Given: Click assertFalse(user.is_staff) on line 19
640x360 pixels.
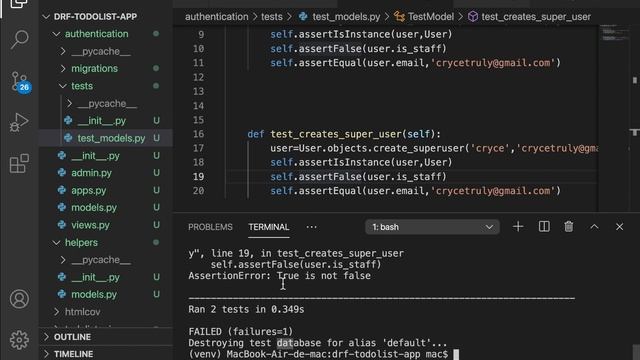Looking at the screenshot, I should (373, 177).
